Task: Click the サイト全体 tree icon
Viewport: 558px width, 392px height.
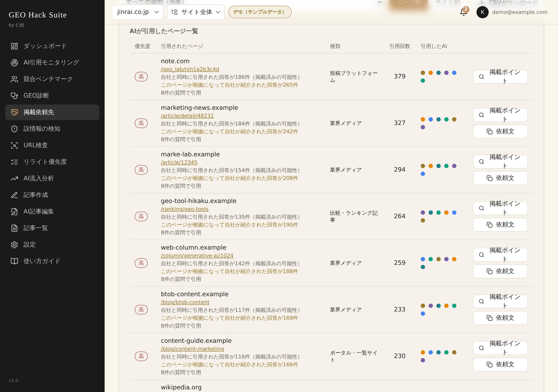Action: pyautogui.click(x=174, y=12)
